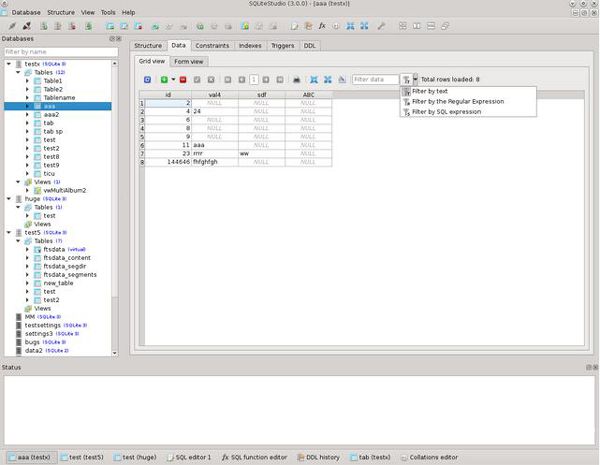Go to last page of data

pyautogui.click(x=280, y=80)
